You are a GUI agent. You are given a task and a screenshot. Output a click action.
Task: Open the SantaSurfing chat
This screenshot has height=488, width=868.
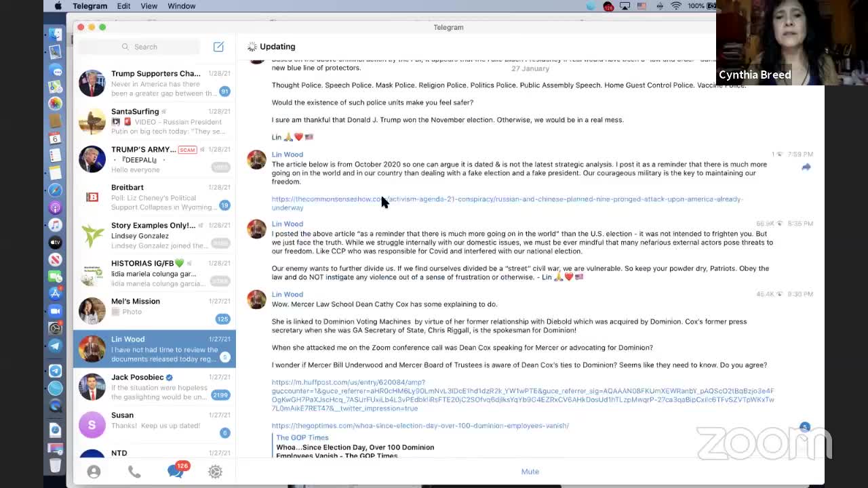point(155,121)
